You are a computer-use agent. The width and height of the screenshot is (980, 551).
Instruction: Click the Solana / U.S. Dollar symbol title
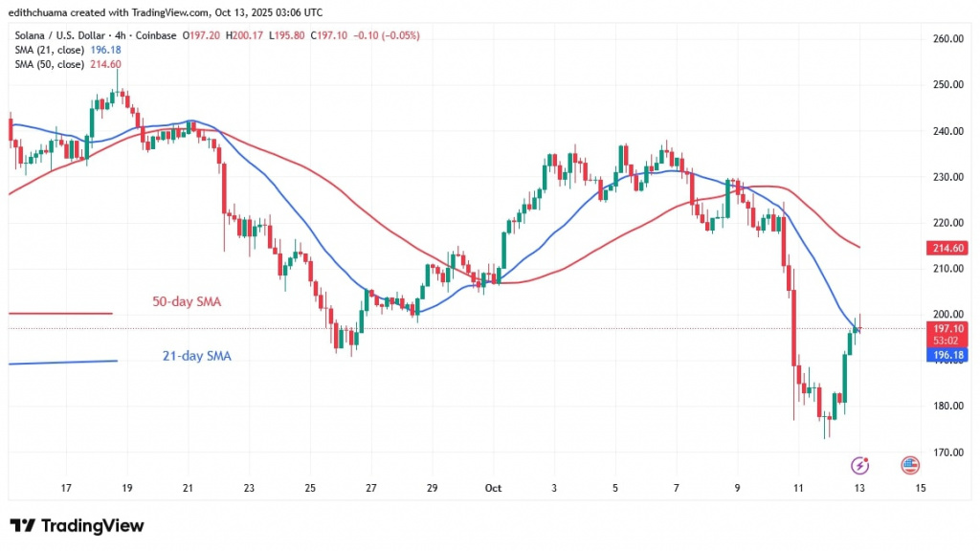click(x=65, y=35)
